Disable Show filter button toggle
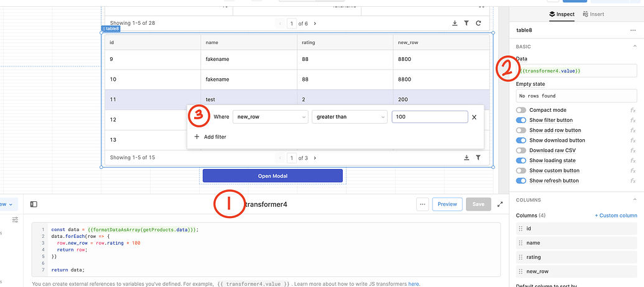644x287 pixels. point(521,120)
